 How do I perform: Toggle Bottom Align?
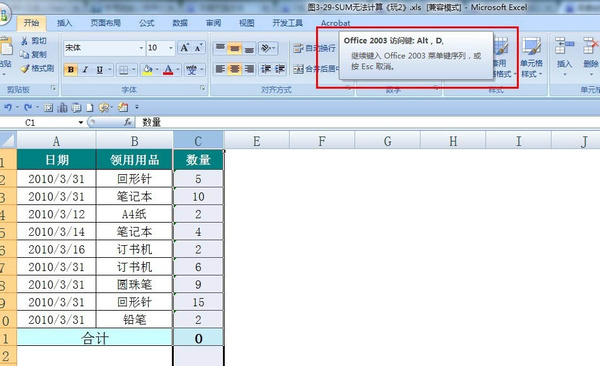(249, 48)
